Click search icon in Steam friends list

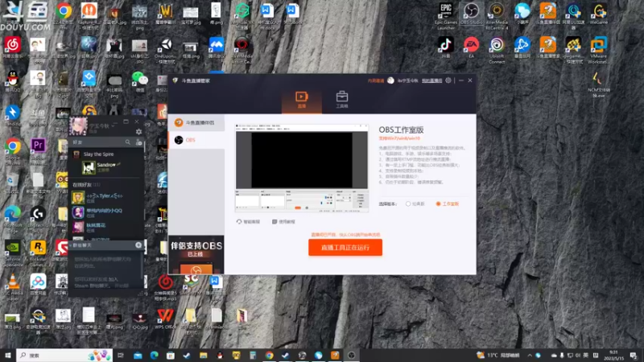pyautogui.click(x=128, y=142)
